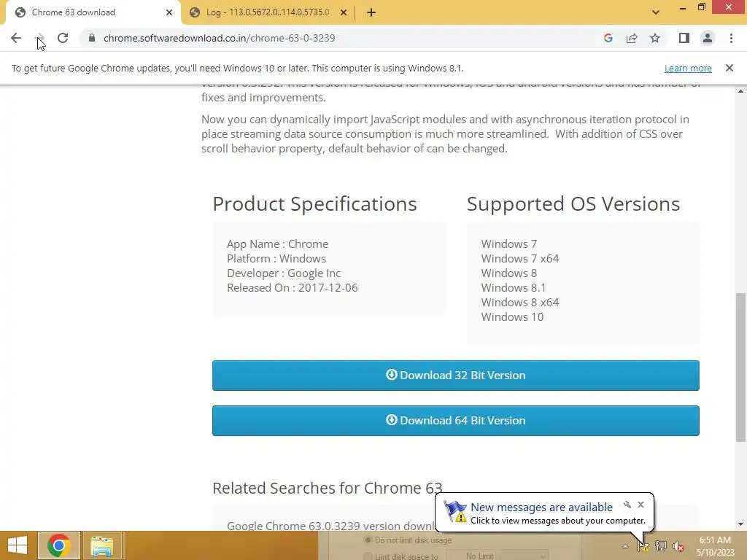Open network tray icon
The height and width of the screenshot is (560, 747).
coord(661,546)
